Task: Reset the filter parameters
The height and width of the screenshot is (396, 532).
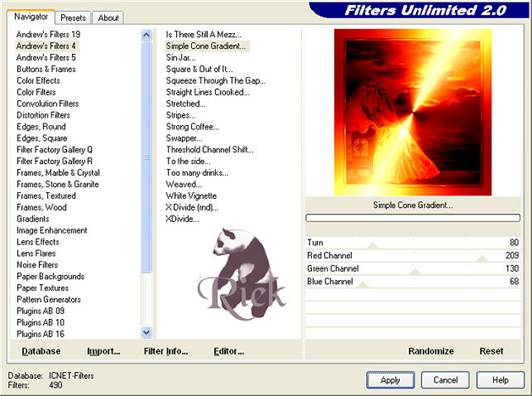Action: pyautogui.click(x=491, y=351)
